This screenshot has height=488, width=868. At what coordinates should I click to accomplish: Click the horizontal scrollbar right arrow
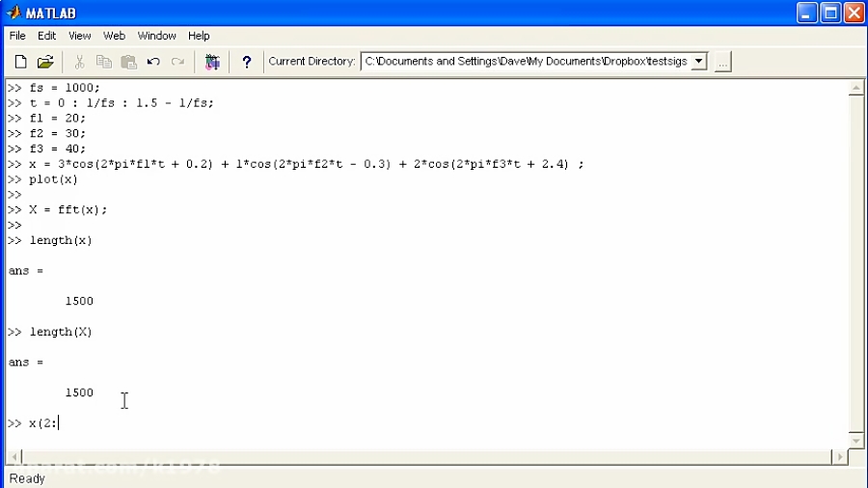[840, 457]
